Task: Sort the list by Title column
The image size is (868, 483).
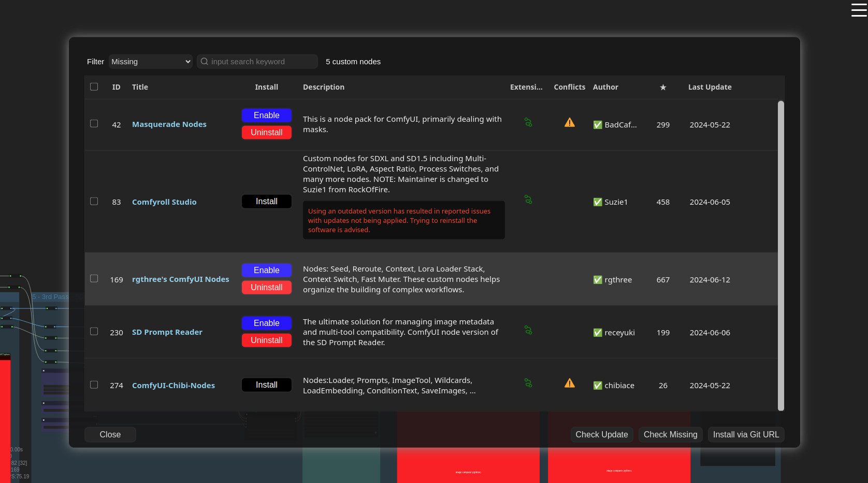Action: [140, 87]
